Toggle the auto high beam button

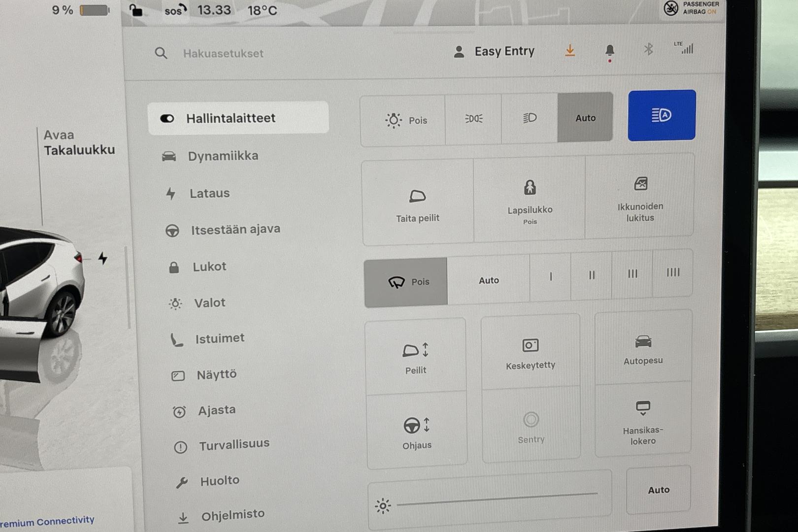click(x=662, y=115)
